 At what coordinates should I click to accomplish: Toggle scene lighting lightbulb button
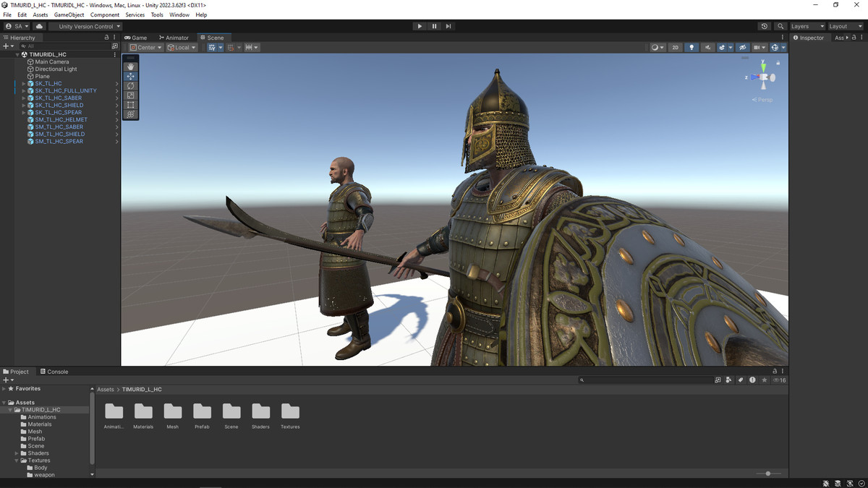tap(692, 48)
